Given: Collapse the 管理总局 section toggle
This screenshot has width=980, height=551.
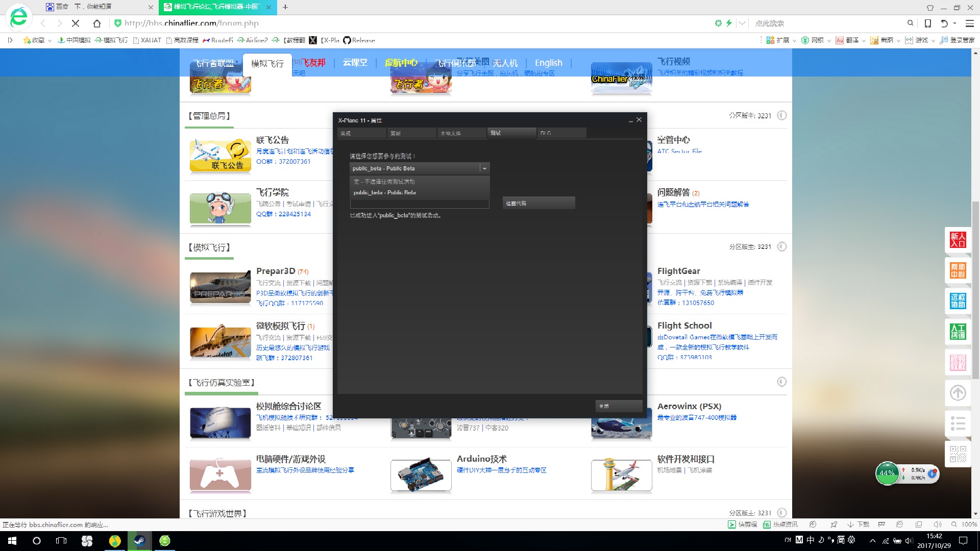Looking at the screenshot, I should pos(781,116).
